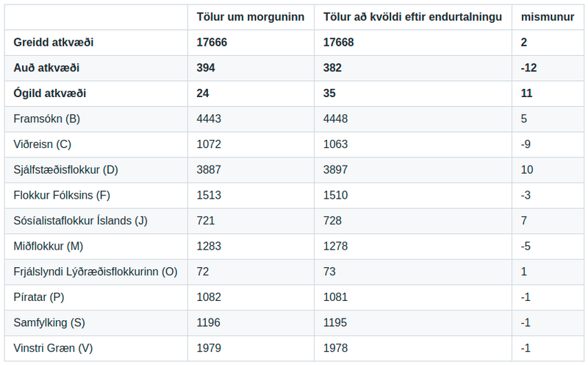Click the morning total value 17666
588x365 pixels.
point(212,43)
